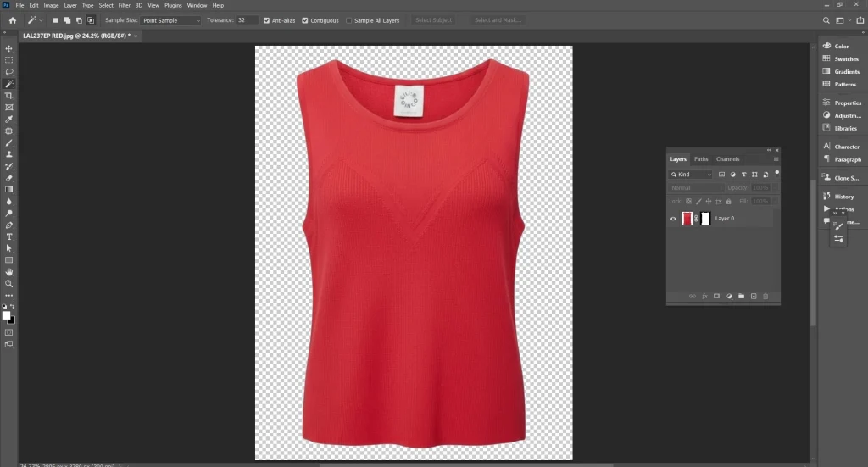Disable the Anti-alias checkbox
868x467 pixels.
pos(267,20)
